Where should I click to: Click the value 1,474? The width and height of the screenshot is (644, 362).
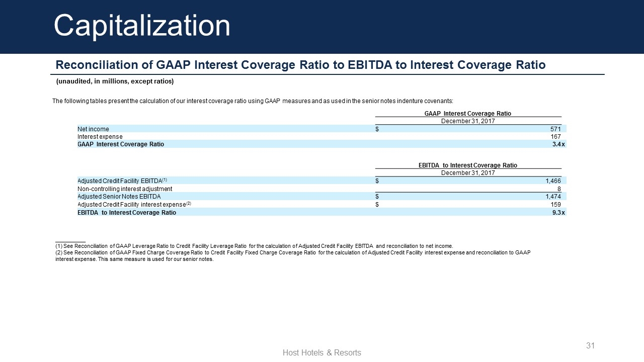coord(553,197)
